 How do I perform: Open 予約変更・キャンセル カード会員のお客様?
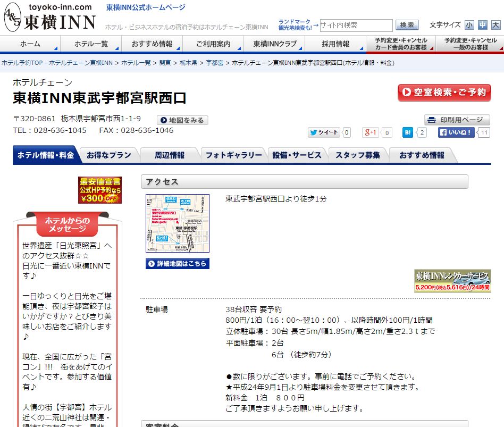click(401, 44)
